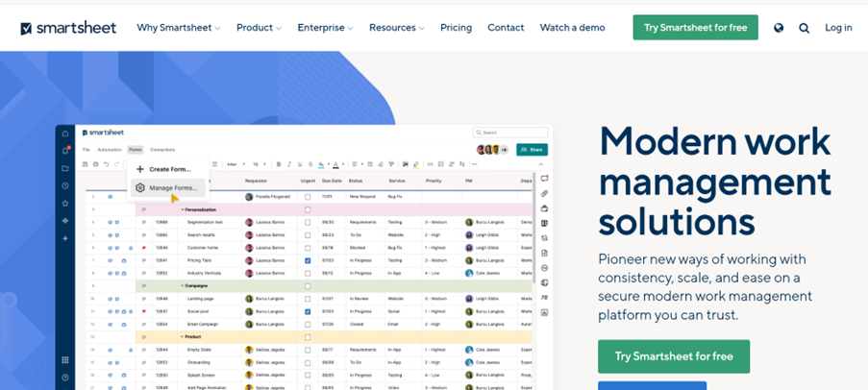The image size is (868, 390).
Task: Collapse the toolbar with the chevron-up arrow
Action: tap(541, 164)
